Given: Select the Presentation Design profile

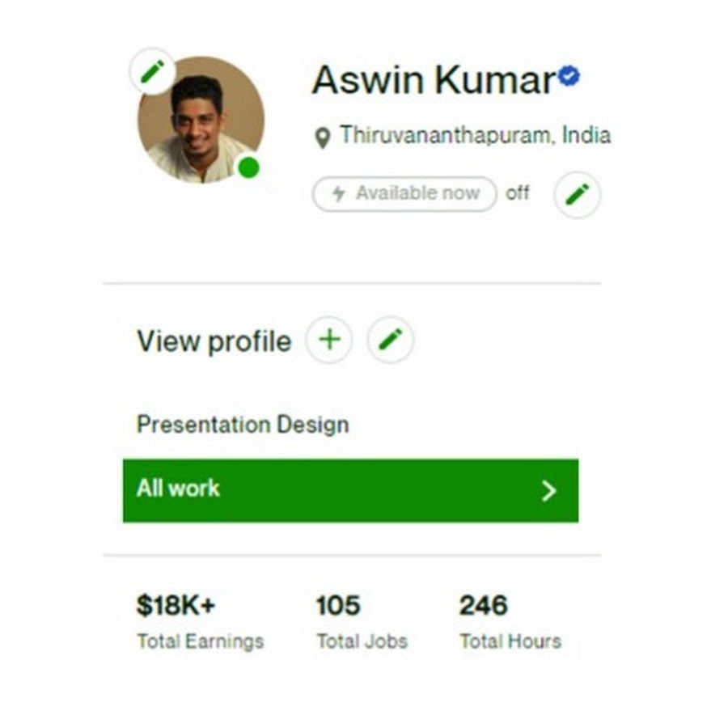Looking at the screenshot, I should click(243, 425).
